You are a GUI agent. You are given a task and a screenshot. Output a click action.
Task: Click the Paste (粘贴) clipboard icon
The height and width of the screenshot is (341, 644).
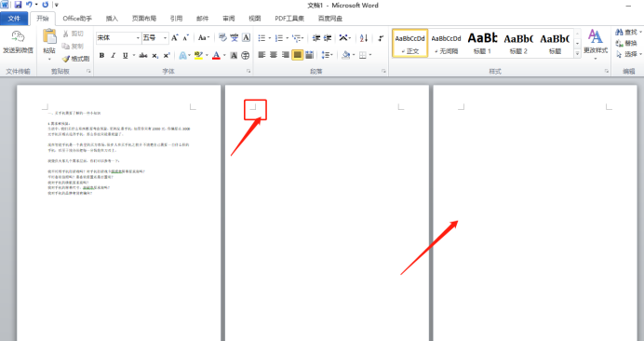(49, 36)
